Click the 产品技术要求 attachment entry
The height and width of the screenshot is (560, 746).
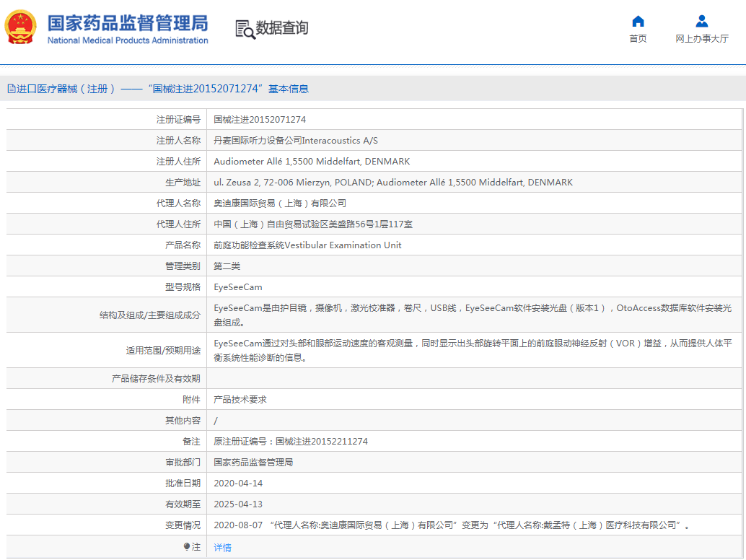240,400
